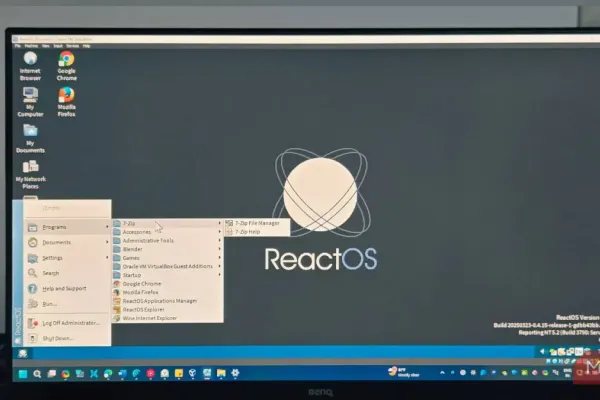Select the My Computer desktop icon
Viewport: 600px width, 400px height.
tap(30, 102)
